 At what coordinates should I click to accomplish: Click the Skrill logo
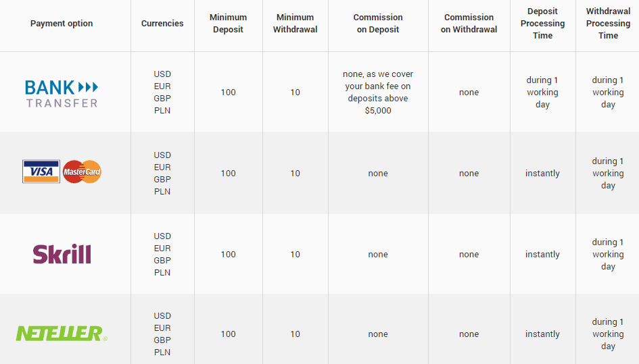(x=62, y=254)
